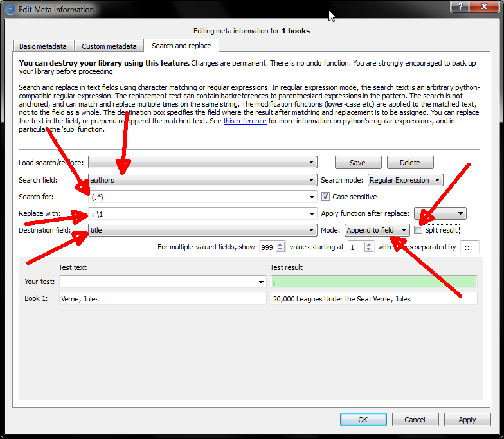Open the 'this reference' hyperlink
Image resolution: width=504 pixels, height=439 pixels.
tap(245, 121)
